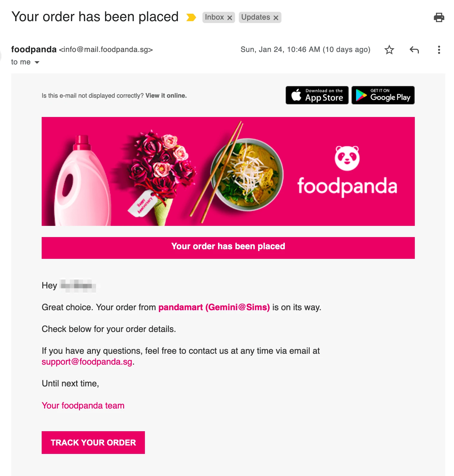454x476 pixels.
Task: Click the pink 'Your order has been placed' bar
Action: click(x=228, y=248)
